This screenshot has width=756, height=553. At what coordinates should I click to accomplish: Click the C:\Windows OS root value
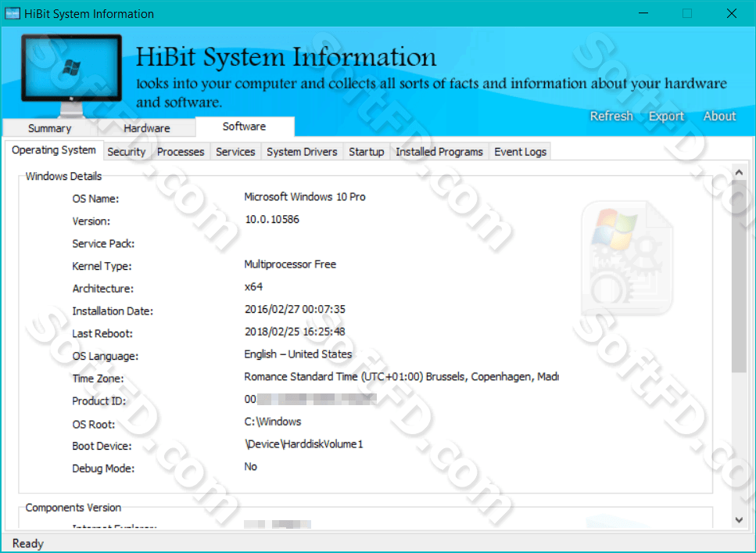point(273,422)
